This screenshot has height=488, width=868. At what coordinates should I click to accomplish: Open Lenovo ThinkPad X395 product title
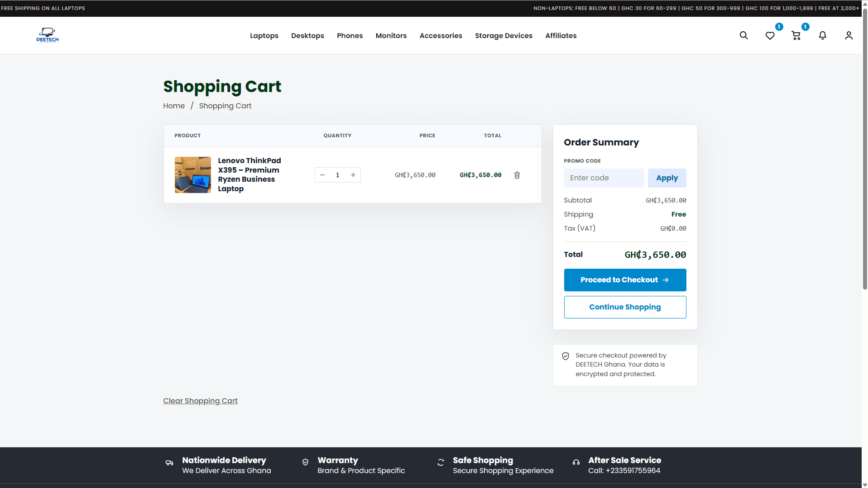[249, 174]
